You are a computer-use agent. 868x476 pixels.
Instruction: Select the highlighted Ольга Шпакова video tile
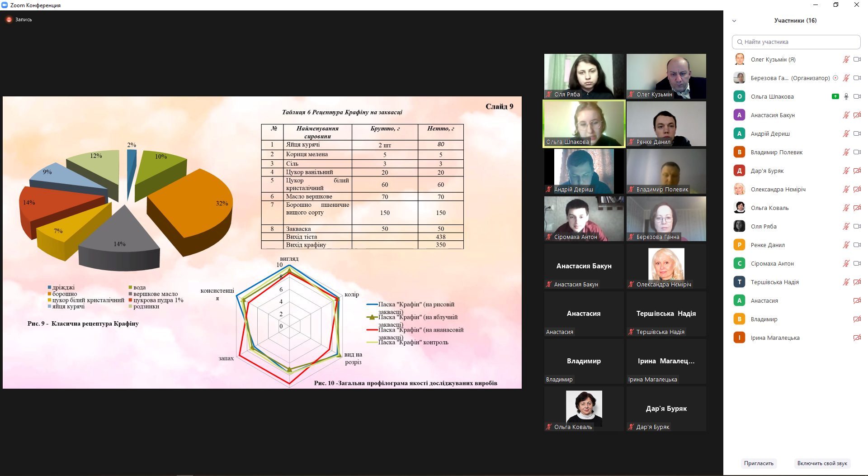584,124
